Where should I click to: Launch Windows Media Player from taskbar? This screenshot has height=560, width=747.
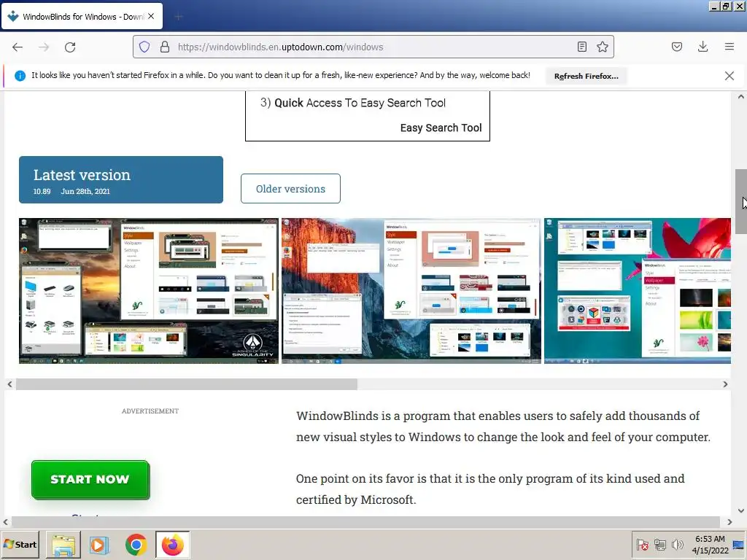coord(99,545)
